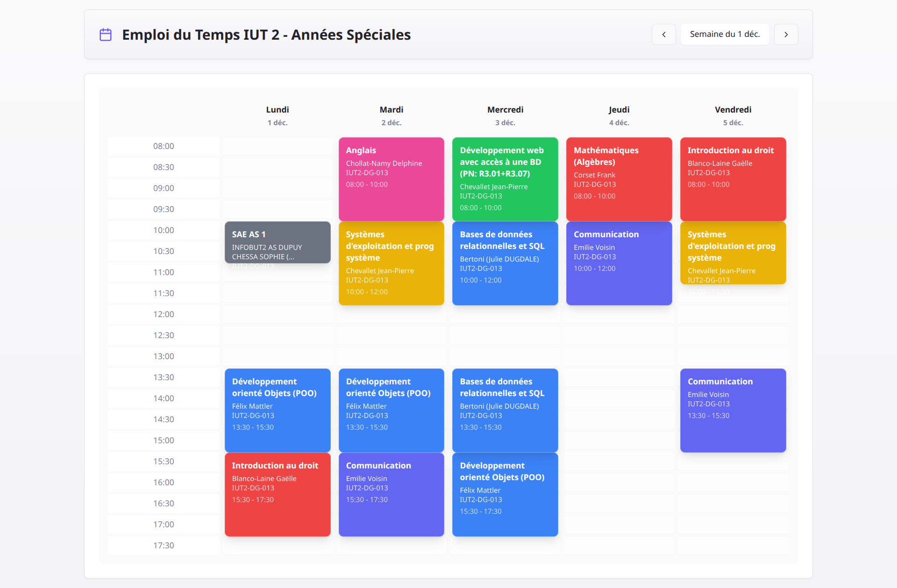
Task: Click the calendar icon beside the title
Action: click(106, 35)
